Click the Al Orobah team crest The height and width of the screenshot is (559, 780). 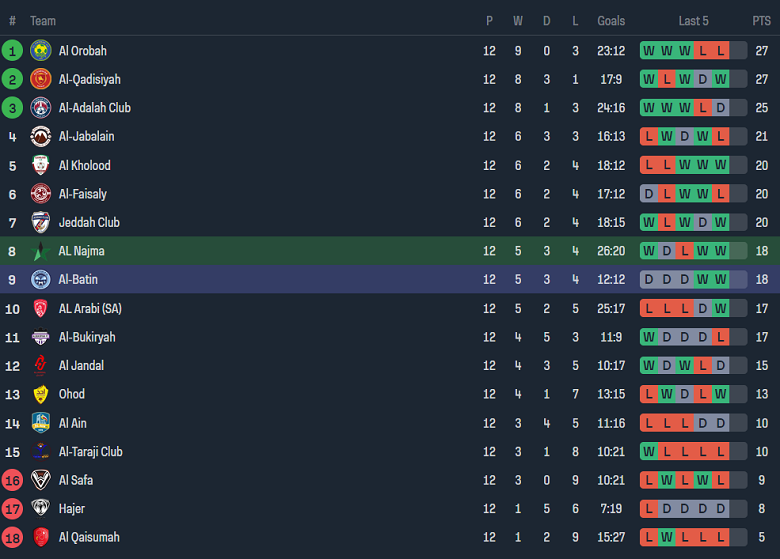(41, 51)
